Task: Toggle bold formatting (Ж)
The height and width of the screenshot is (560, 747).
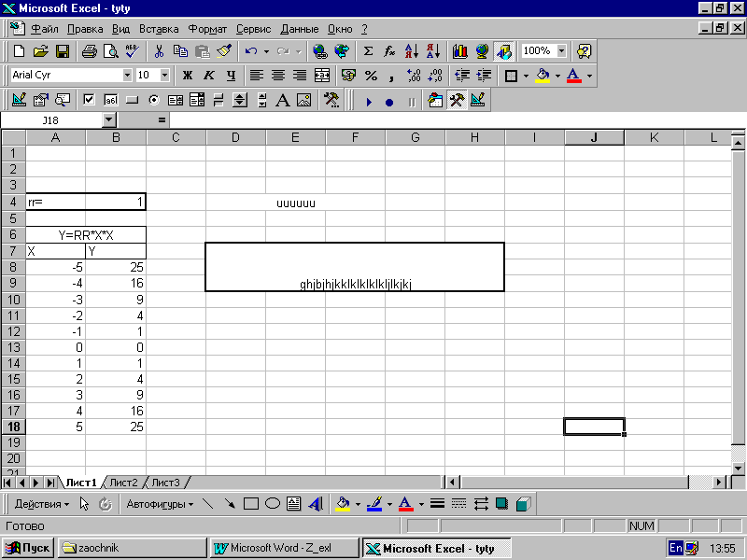Action: point(187,76)
